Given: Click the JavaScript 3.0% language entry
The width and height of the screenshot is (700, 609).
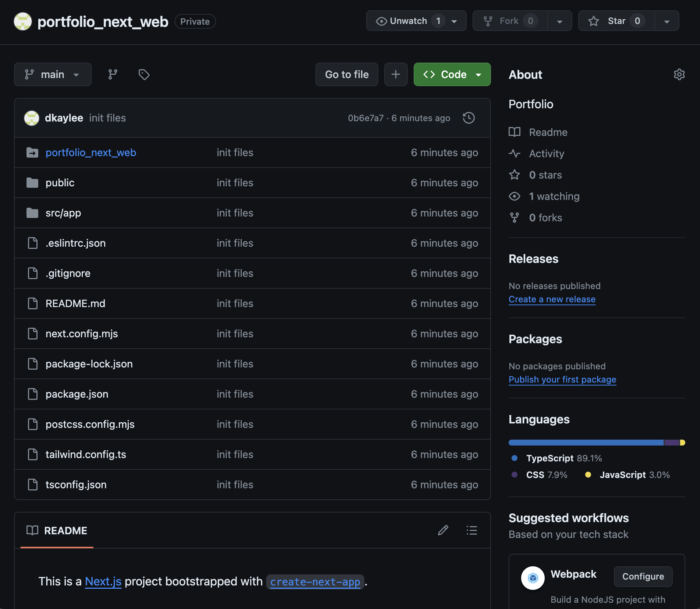Looking at the screenshot, I should pos(627,475).
